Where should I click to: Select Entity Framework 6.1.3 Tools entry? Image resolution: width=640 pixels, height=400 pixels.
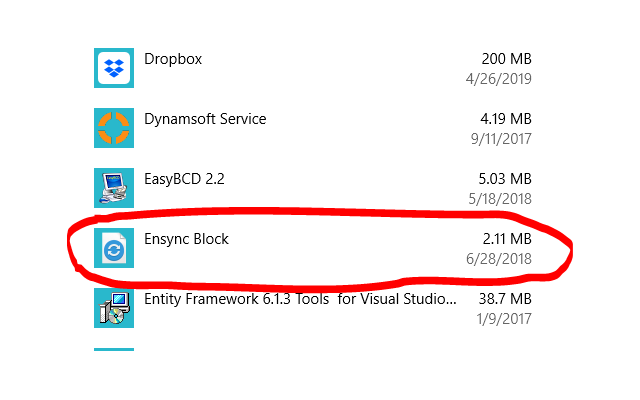click(300, 299)
